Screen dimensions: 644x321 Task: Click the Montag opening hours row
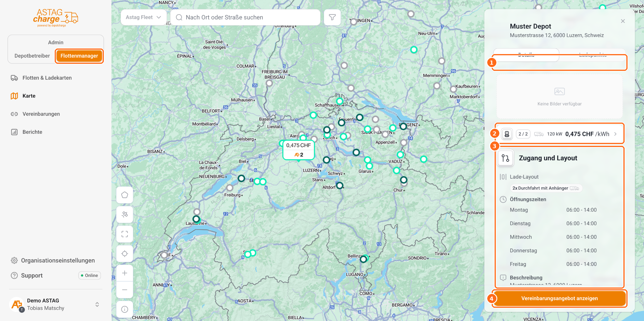coord(553,210)
